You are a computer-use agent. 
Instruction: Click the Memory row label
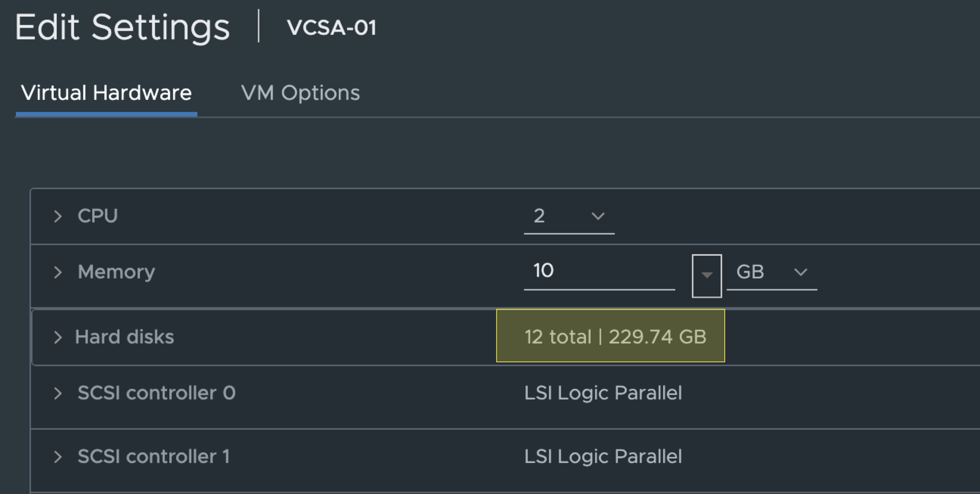point(116,272)
